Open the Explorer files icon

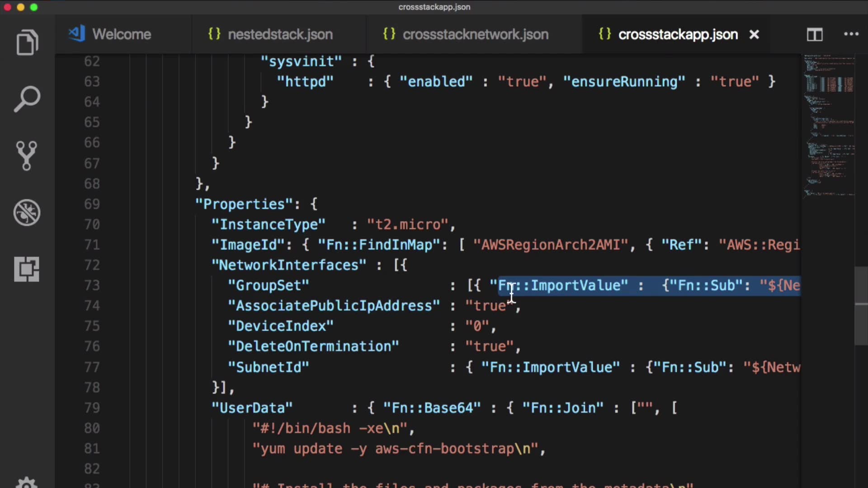[27, 42]
